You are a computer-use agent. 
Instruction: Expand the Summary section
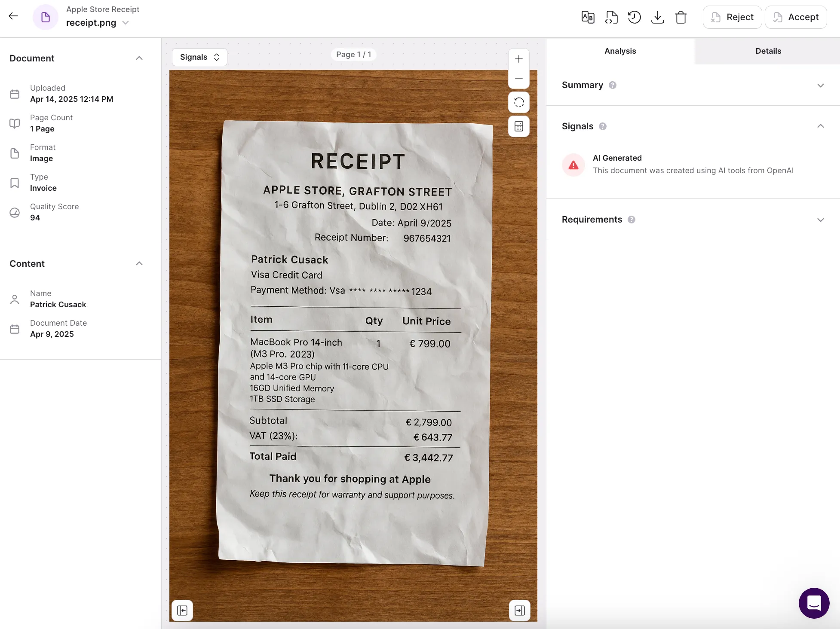tap(820, 85)
